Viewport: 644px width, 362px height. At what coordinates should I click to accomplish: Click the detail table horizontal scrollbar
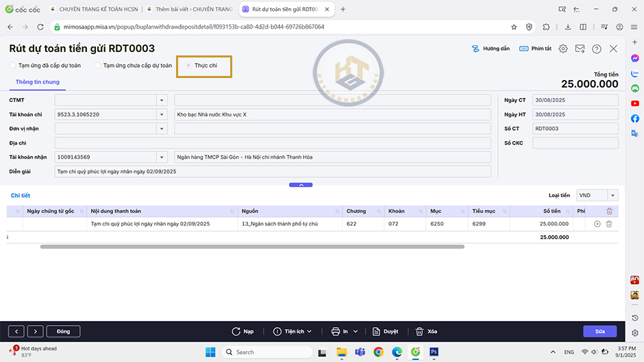252,246
